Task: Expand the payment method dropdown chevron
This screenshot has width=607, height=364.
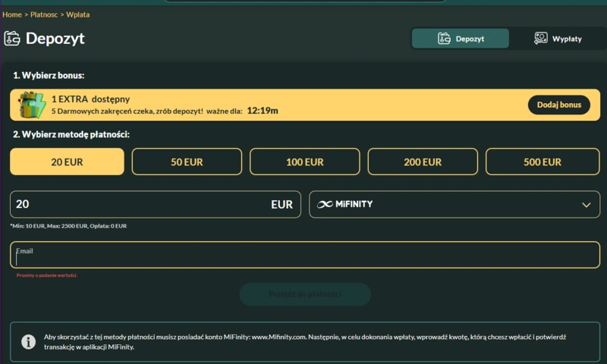Action: coord(586,205)
